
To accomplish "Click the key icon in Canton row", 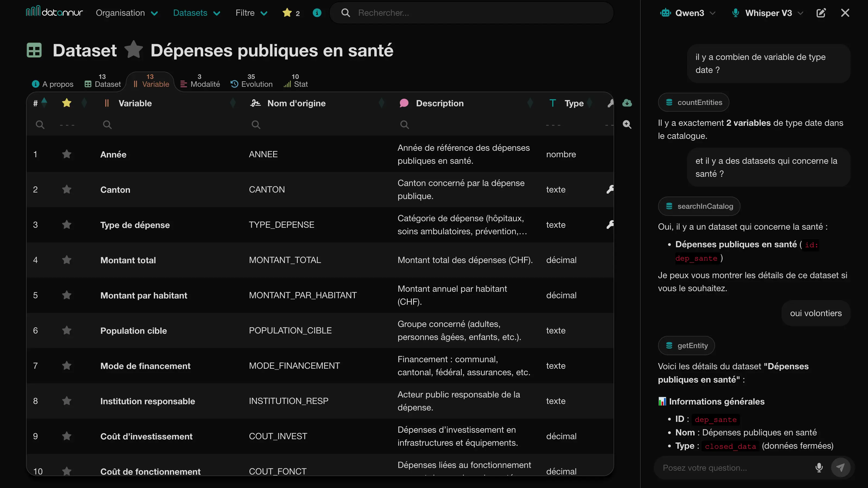I will 610,189.
